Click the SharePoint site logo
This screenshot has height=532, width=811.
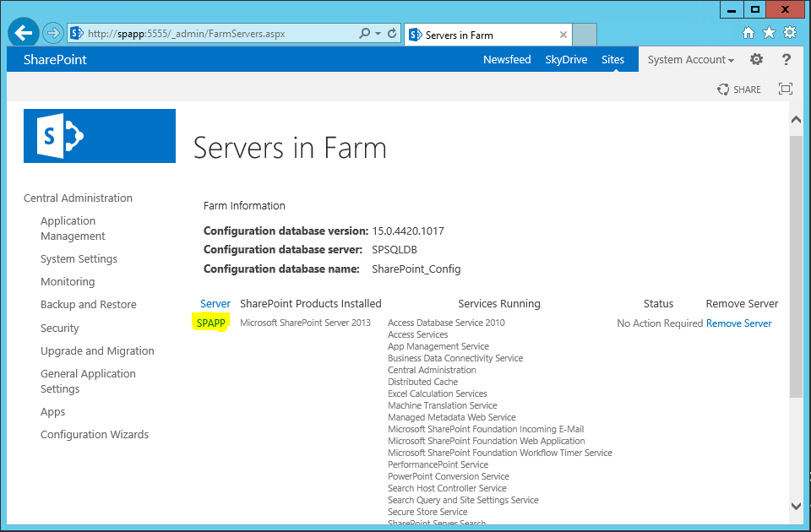[x=100, y=136]
